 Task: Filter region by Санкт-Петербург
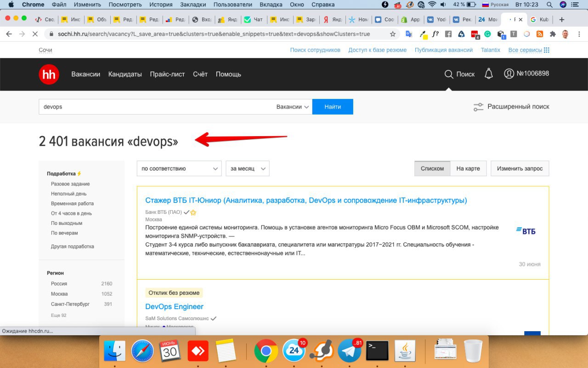tap(70, 304)
